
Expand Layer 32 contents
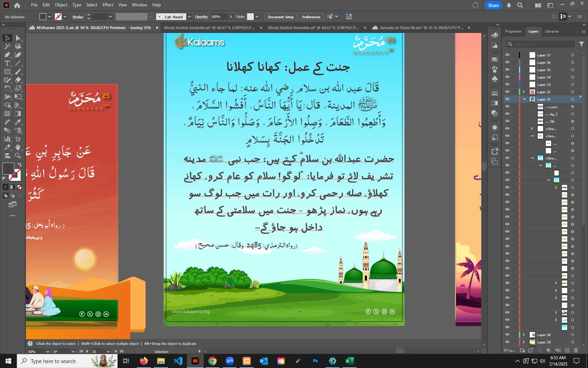pos(524,92)
